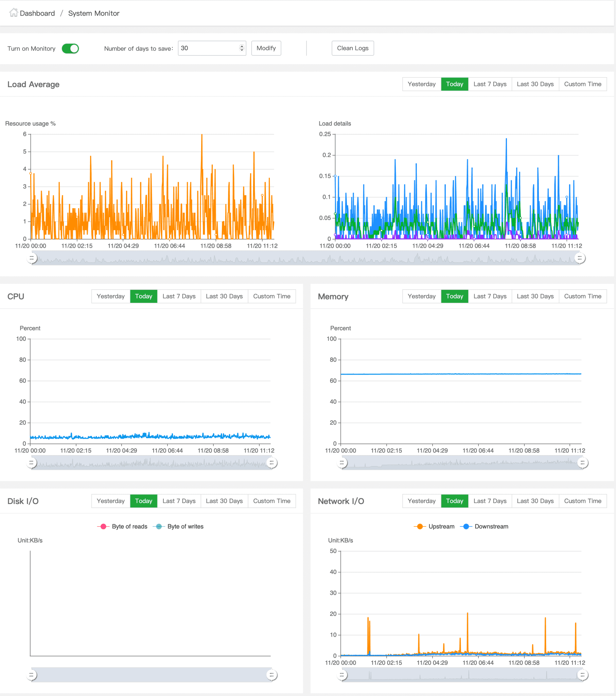
Task: Select Yesterday tab in Load Average
Action: pos(421,84)
